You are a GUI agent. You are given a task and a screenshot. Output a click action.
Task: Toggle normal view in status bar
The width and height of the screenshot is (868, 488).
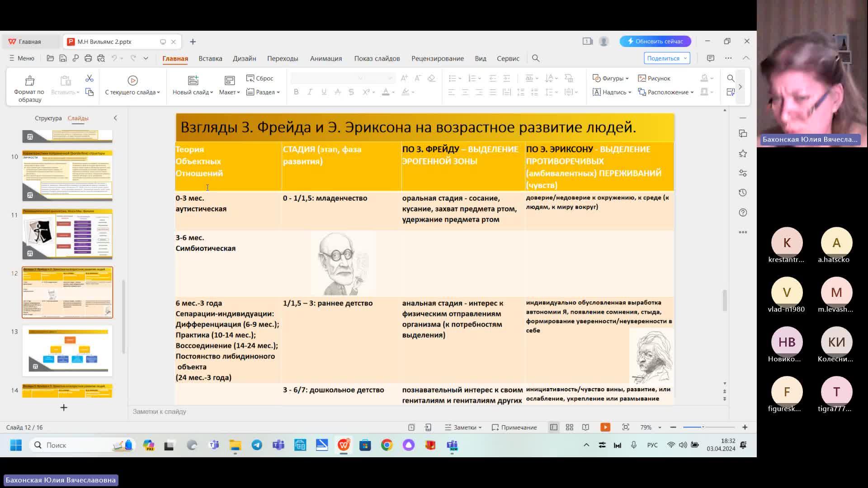click(554, 427)
